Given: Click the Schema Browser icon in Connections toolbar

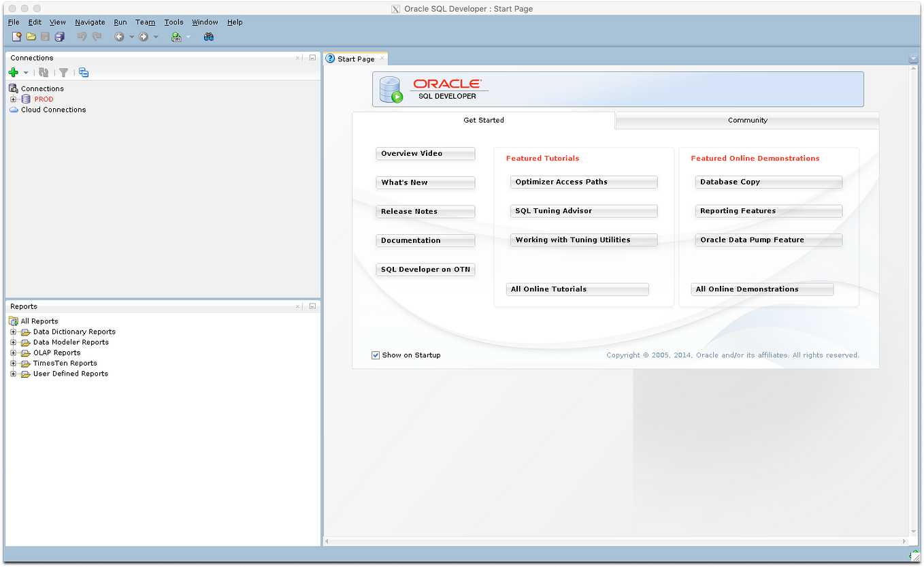Looking at the screenshot, I should (84, 72).
